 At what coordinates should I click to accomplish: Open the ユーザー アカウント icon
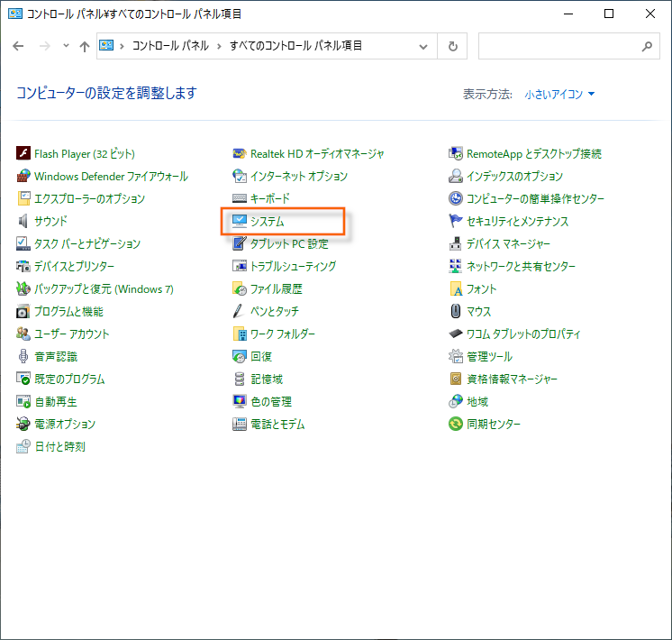[x=23, y=334]
